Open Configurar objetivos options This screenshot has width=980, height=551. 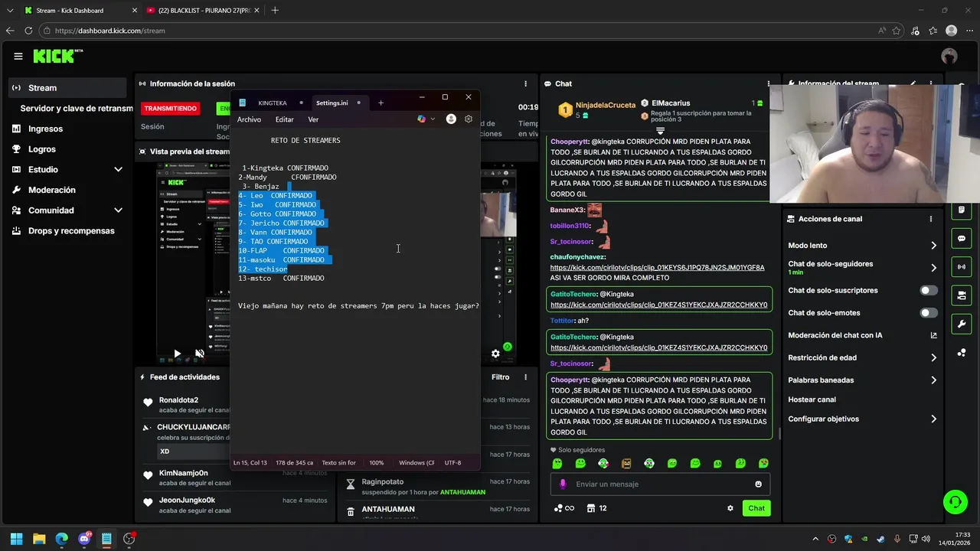coord(933,419)
